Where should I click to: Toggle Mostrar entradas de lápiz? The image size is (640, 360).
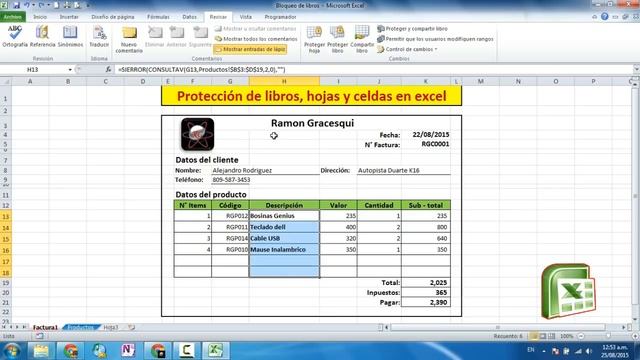(250, 49)
